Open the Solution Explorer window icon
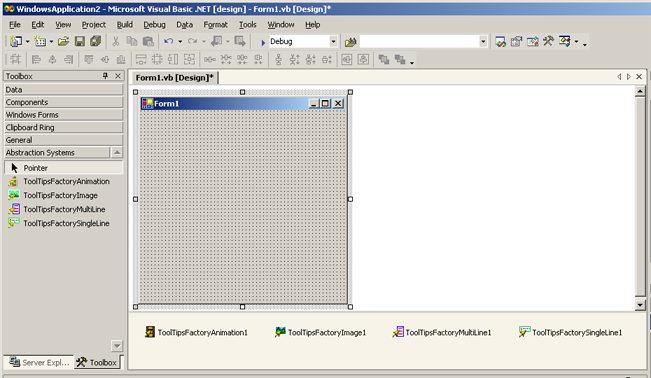Viewport: 651px width, 378px height. [x=500, y=42]
